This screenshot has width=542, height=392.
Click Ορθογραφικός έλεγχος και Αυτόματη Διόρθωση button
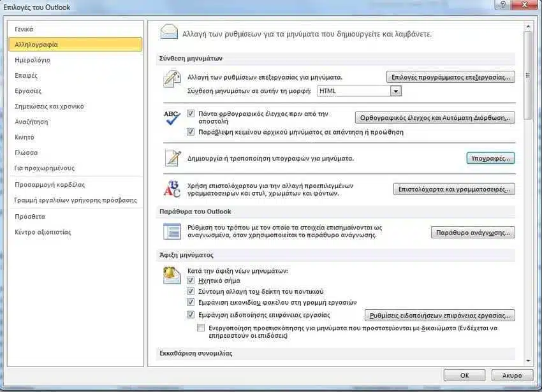coord(435,117)
